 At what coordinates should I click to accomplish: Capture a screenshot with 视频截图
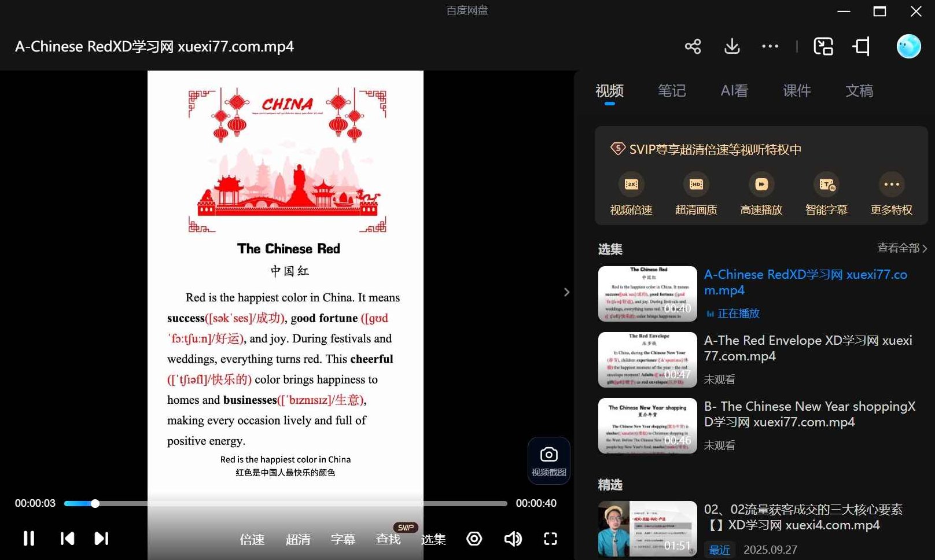click(x=548, y=461)
